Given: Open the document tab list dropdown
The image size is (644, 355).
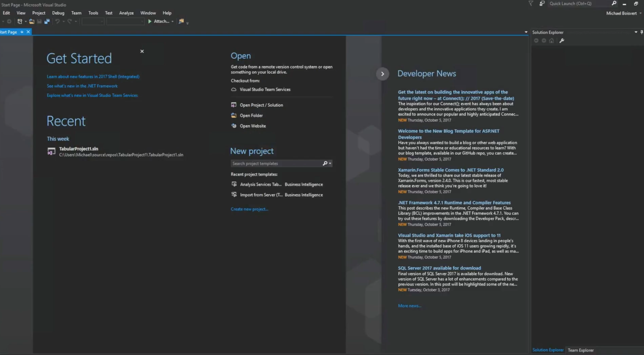Looking at the screenshot, I should 526,32.
